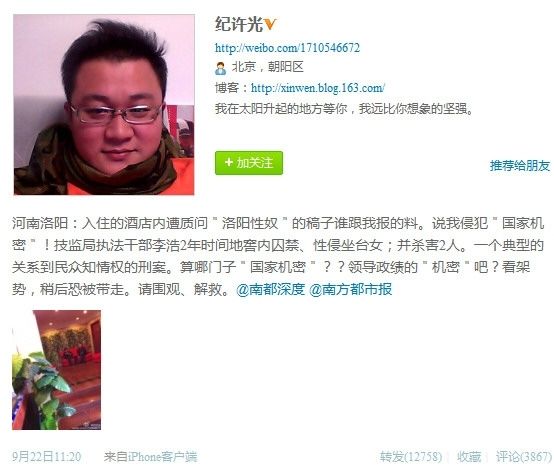Viewport: 554px width, 473px height.
Task: Open the large profile avatar photo
Action: 104,105
